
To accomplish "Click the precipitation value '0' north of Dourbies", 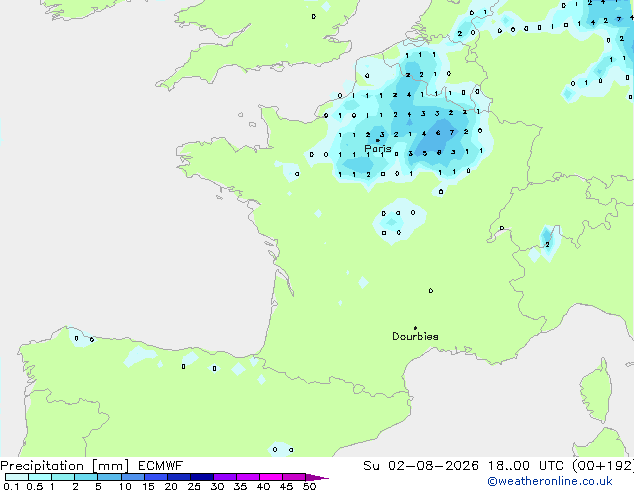I will (x=431, y=290).
